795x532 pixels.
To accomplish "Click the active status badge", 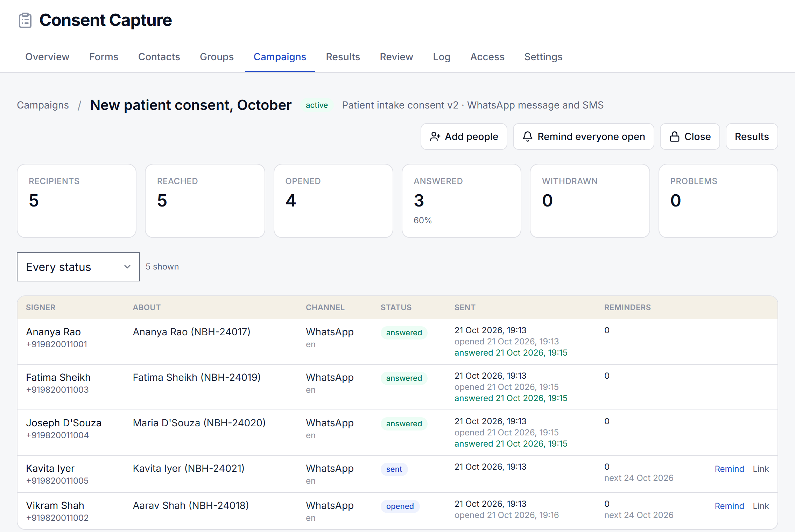I will coord(317,105).
